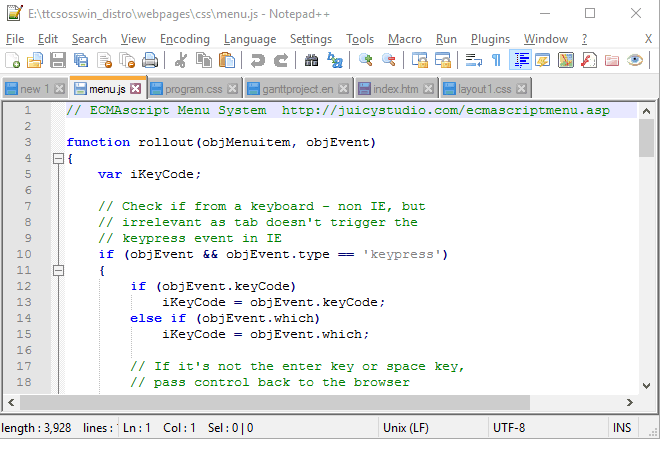Collapse the code block fold at line 11
Viewport: 660px width, 469px height.
56,270
